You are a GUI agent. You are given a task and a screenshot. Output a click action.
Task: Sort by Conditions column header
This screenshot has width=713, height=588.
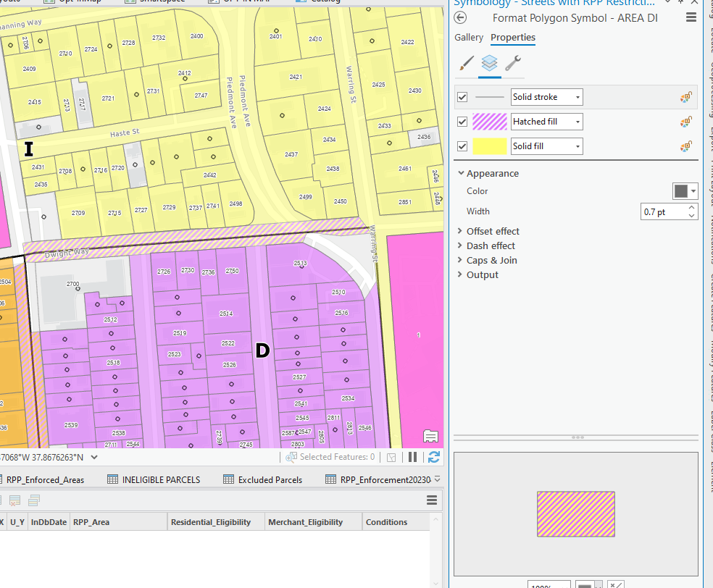[x=386, y=522]
